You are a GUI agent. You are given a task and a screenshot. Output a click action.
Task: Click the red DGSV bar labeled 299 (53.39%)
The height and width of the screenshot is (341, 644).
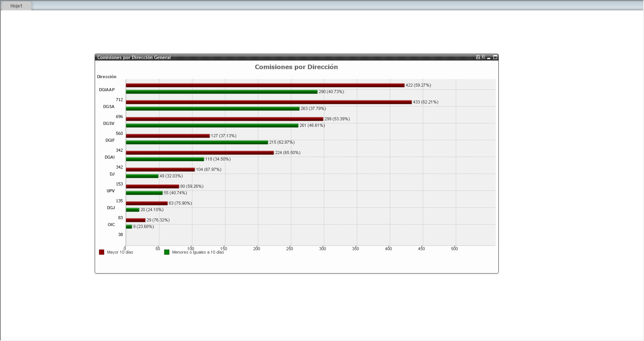225,119
